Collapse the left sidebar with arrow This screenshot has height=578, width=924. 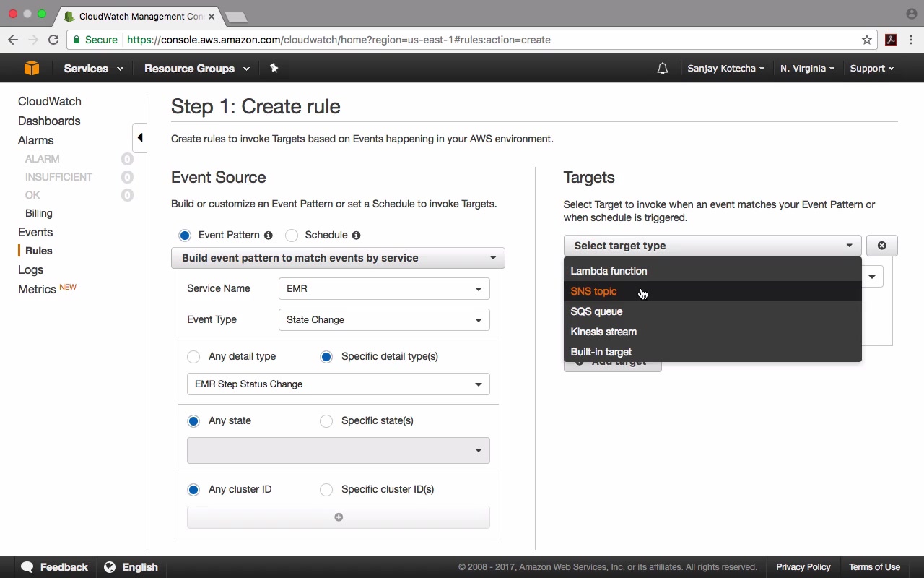[140, 137]
